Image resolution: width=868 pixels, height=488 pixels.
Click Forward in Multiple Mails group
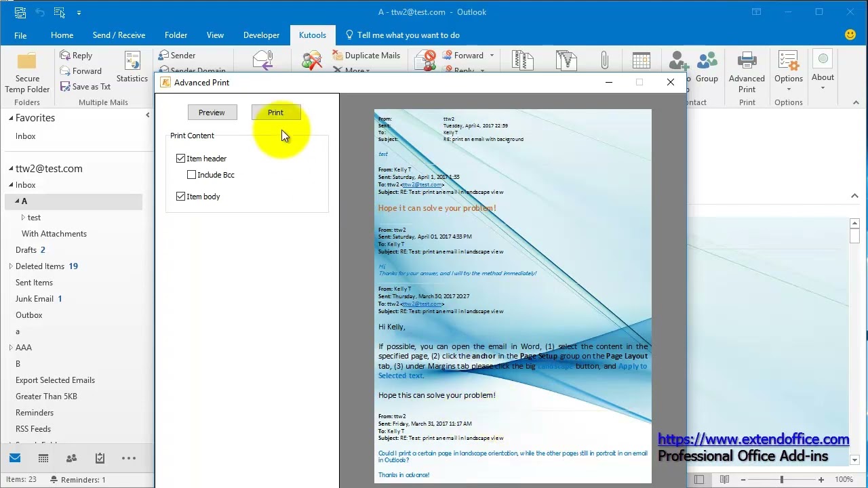(80, 71)
